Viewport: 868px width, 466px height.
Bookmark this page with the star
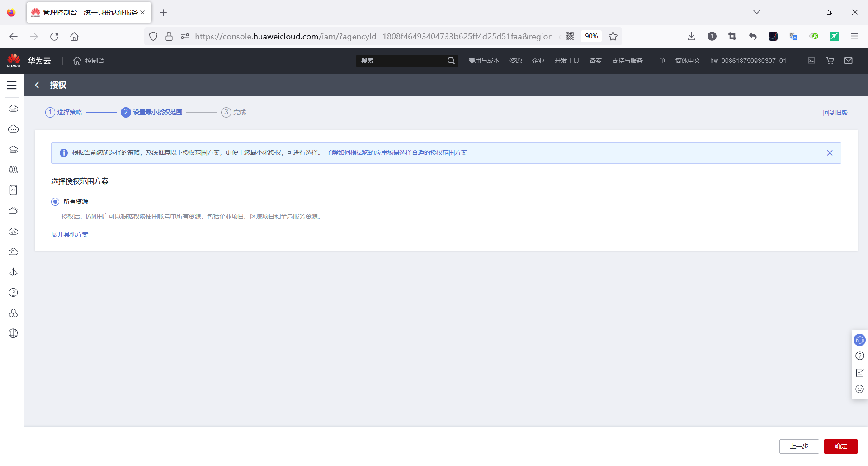pos(613,37)
